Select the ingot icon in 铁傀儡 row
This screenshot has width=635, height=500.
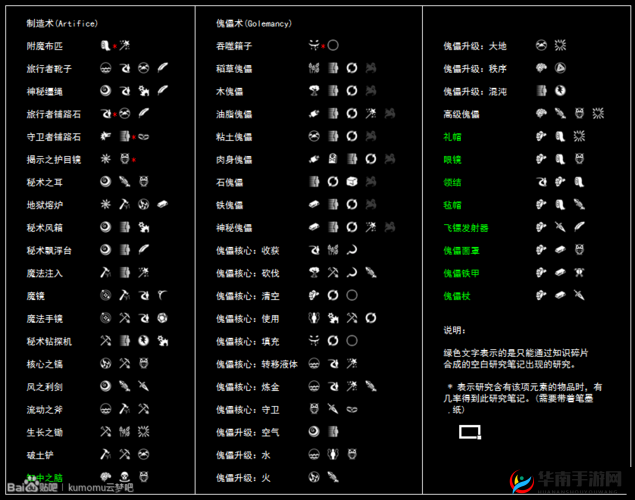[x=314, y=204]
